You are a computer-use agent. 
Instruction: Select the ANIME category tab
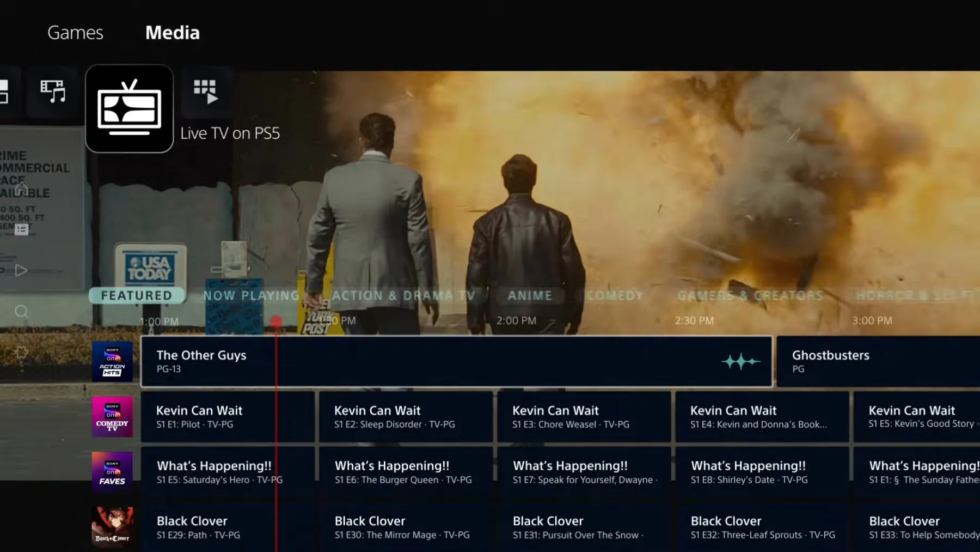(530, 295)
